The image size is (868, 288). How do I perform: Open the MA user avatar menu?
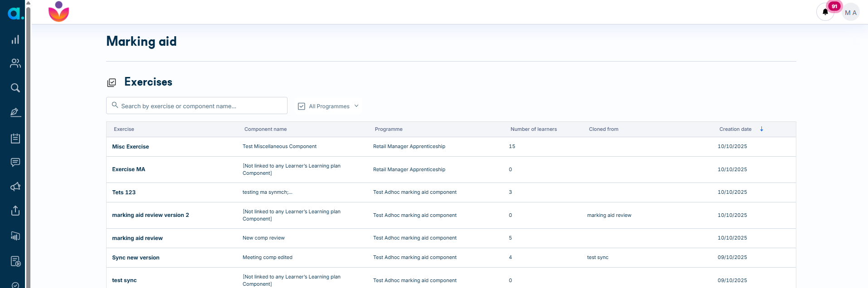click(x=851, y=13)
